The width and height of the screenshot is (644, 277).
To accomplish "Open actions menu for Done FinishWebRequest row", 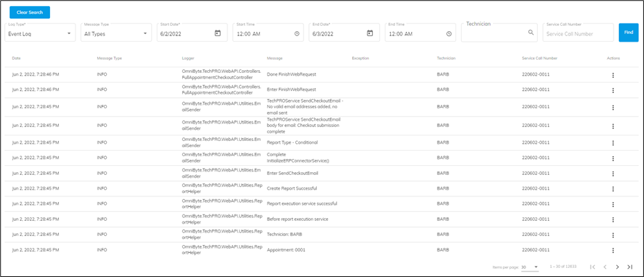I will 613,75.
